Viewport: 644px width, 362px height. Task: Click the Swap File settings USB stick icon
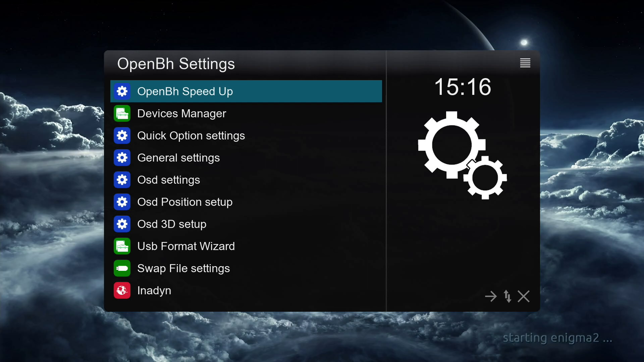[x=122, y=268]
